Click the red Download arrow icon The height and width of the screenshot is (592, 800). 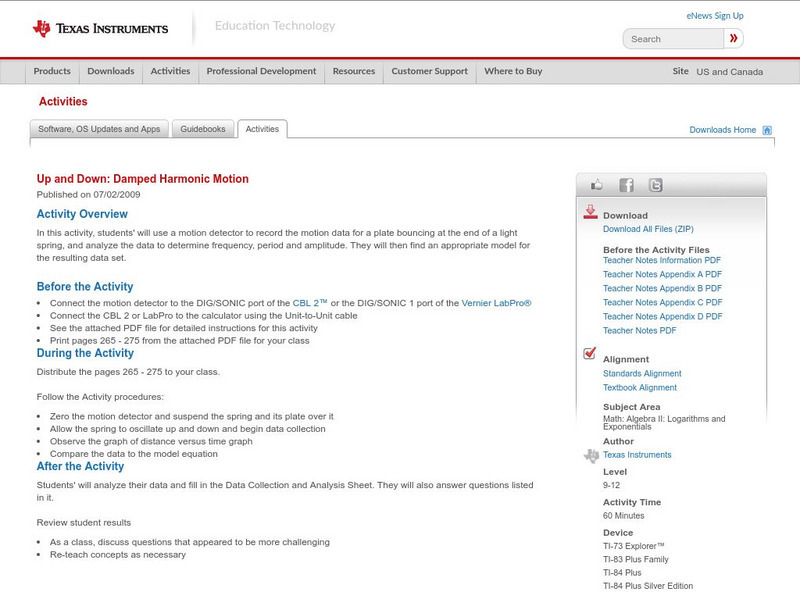click(590, 212)
